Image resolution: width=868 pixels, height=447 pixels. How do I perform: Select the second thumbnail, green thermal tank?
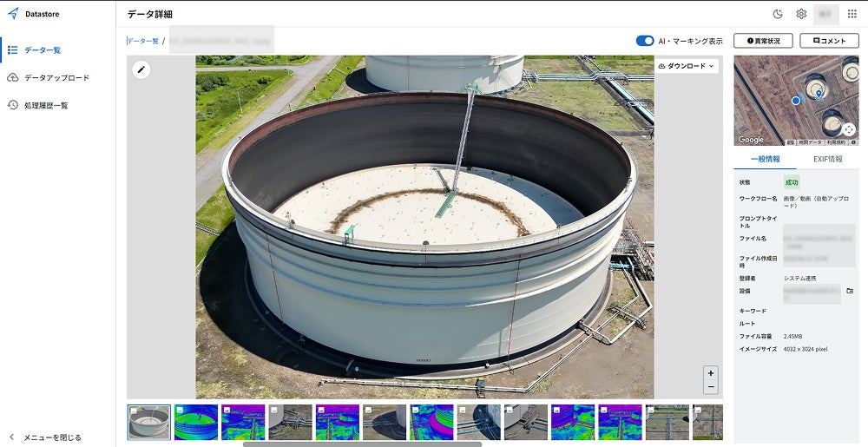[196, 422]
